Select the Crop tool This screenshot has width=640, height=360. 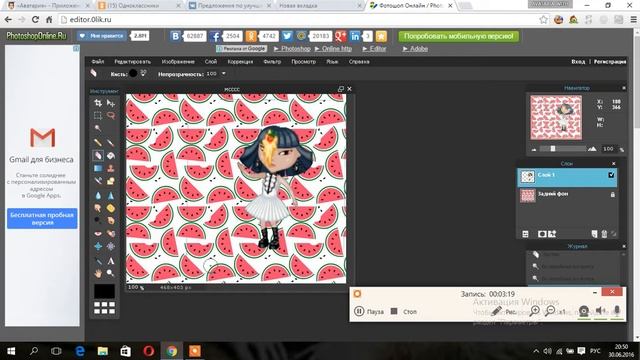point(98,103)
